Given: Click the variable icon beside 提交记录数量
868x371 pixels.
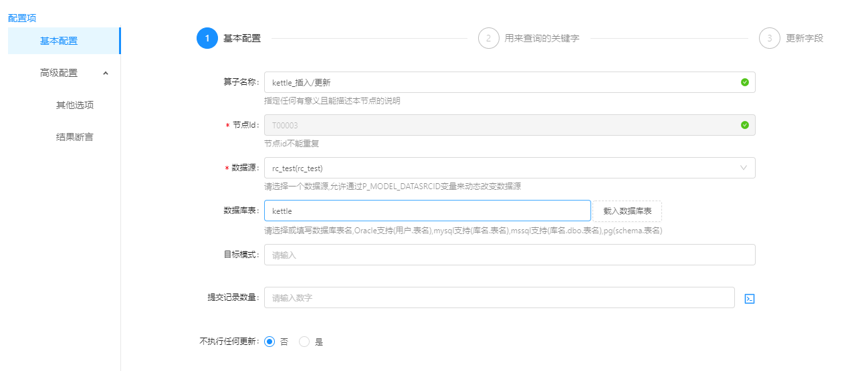Looking at the screenshot, I should coord(750,299).
